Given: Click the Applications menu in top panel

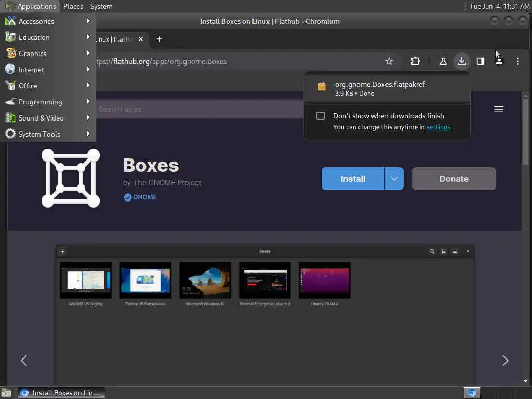Looking at the screenshot, I should tap(31, 6).
